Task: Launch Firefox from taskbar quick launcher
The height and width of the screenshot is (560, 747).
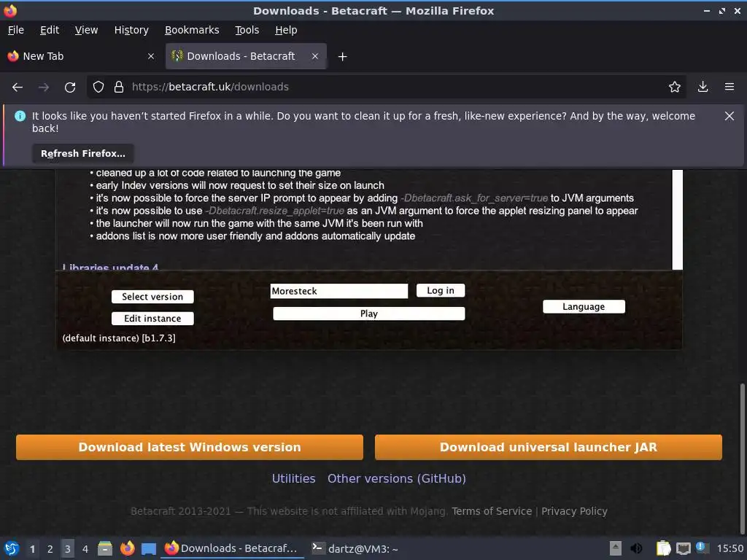Action: (x=127, y=548)
